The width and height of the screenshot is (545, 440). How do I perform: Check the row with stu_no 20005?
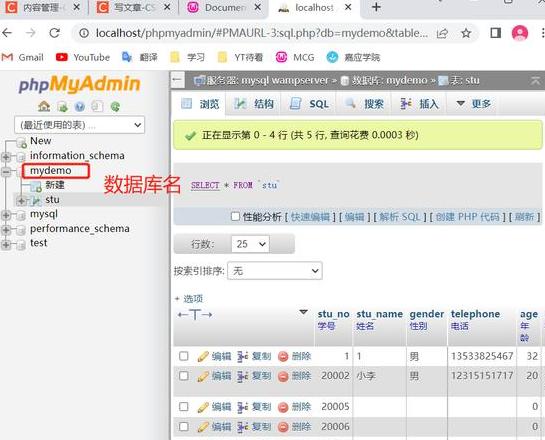click(184, 407)
